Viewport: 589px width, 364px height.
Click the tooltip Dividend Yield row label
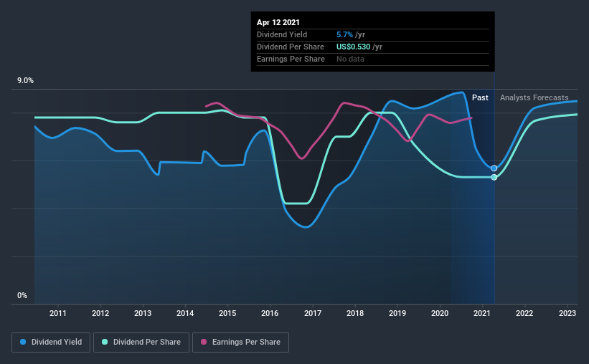pos(282,34)
